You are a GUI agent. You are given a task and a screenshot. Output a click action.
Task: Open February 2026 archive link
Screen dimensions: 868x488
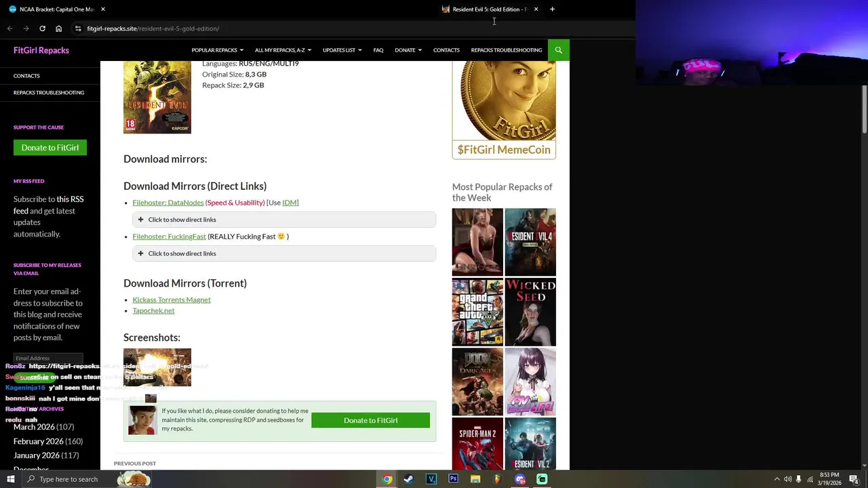(39, 441)
